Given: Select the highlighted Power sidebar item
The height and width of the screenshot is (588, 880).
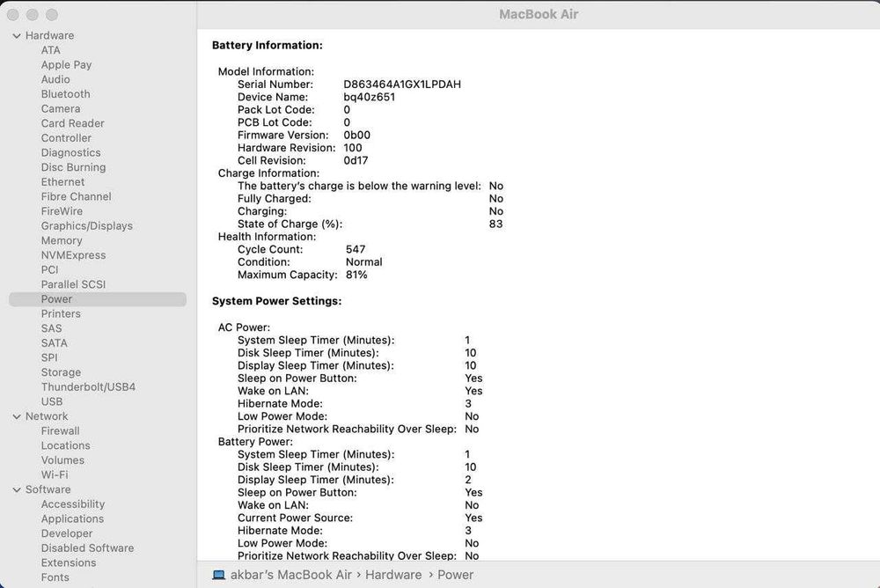Looking at the screenshot, I should tap(98, 298).
